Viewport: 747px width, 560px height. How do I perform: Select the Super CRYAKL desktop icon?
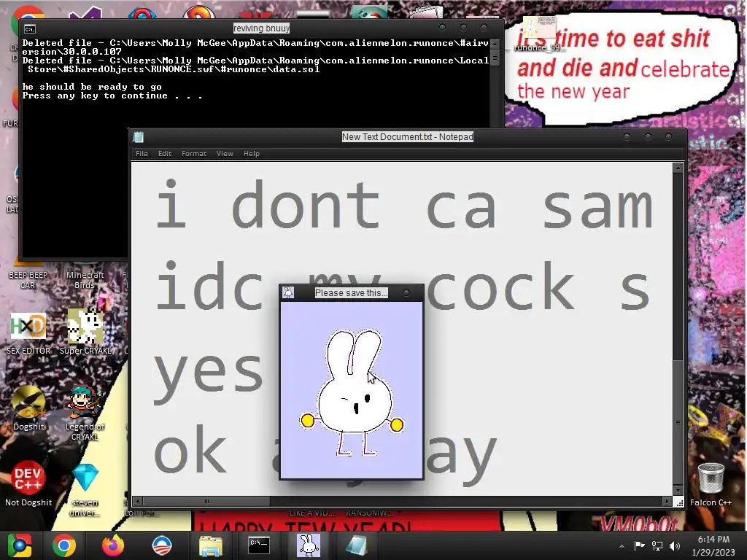85,332
